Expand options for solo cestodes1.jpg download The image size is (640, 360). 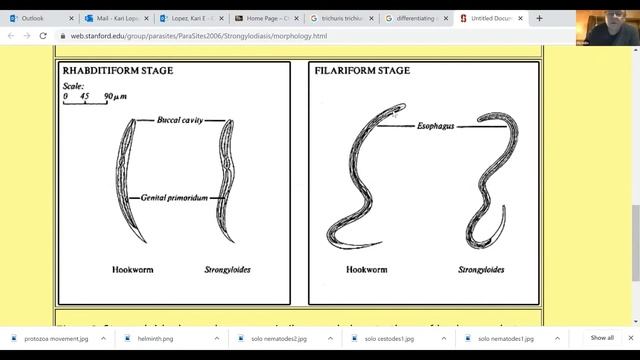[444, 338]
